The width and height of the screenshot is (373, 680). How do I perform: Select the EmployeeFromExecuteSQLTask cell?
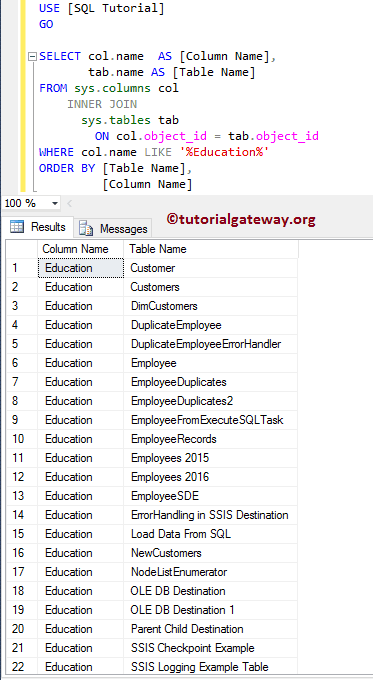click(211, 420)
